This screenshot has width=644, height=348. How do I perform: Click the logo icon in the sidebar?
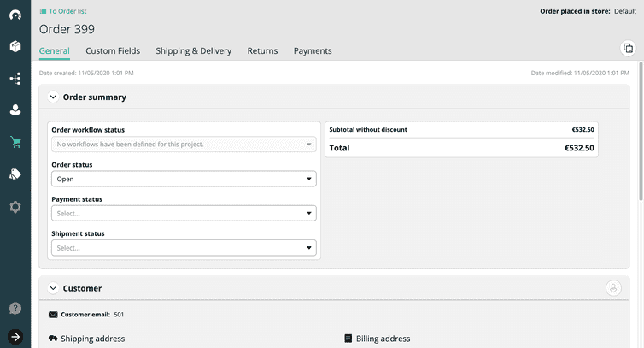15,15
